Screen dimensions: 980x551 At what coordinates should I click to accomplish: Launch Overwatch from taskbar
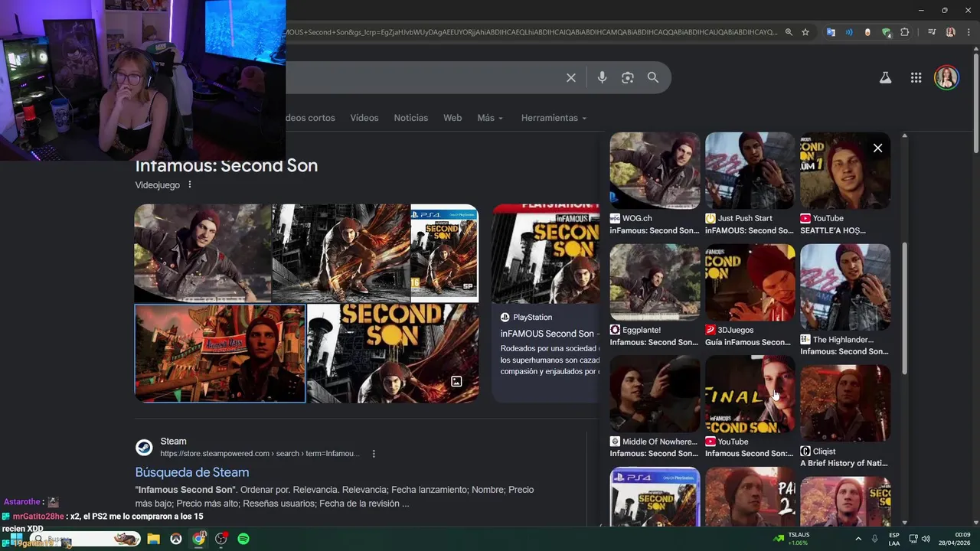(176, 539)
